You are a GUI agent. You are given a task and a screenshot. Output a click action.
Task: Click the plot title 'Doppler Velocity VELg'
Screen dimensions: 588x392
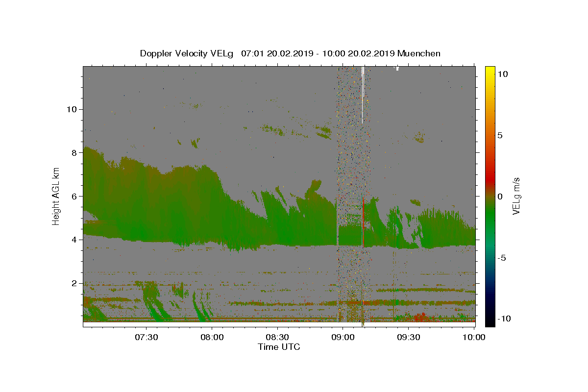click(187, 53)
